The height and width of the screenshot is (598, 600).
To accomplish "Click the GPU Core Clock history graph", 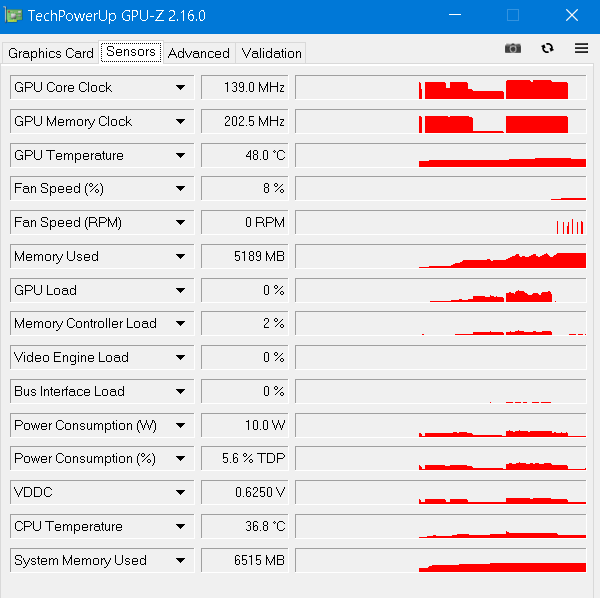I will 441,88.
